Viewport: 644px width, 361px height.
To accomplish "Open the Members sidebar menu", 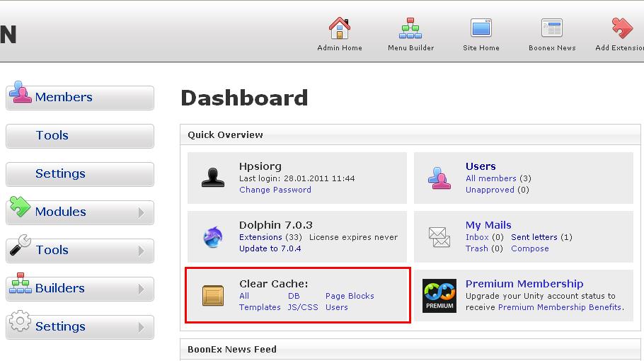I will [80, 98].
